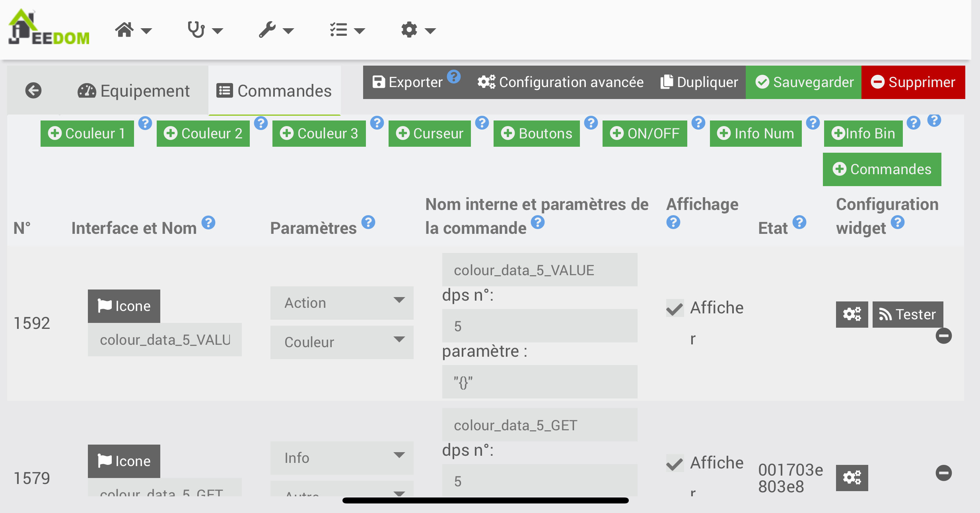
Task: Click help icon next to Couleur 1
Action: coord(145,123)
